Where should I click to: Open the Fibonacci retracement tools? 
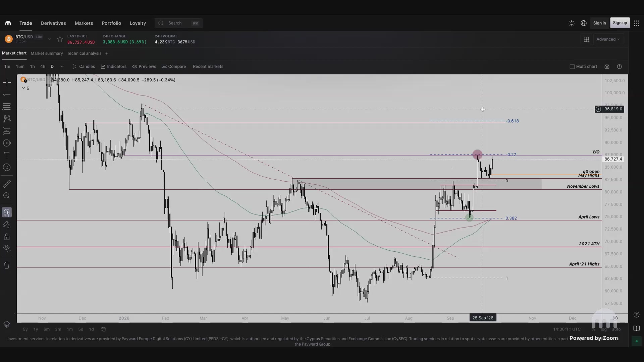(7, 107)
